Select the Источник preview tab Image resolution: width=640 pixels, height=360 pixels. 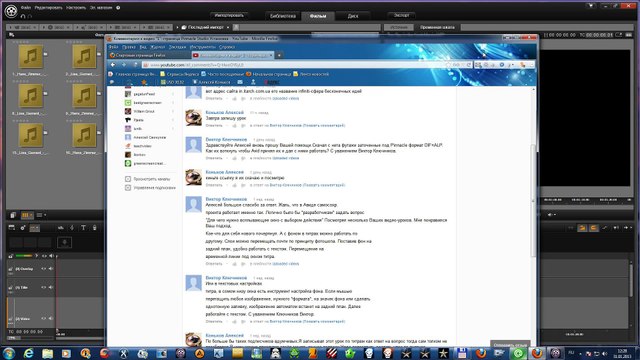point(398,27)
